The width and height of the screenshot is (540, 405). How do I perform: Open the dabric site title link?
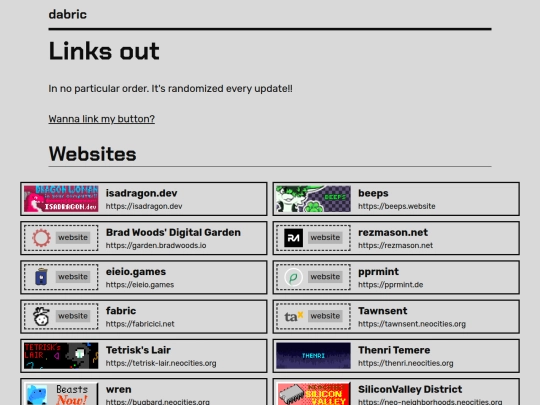coord(68,14)
